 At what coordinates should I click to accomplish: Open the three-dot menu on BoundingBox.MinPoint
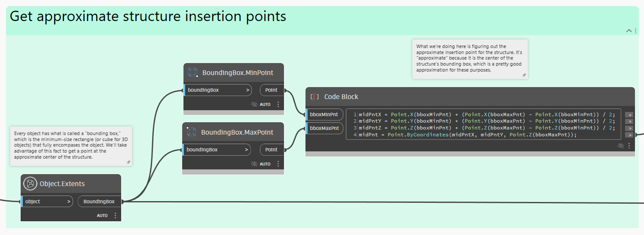tap(278, 104)
